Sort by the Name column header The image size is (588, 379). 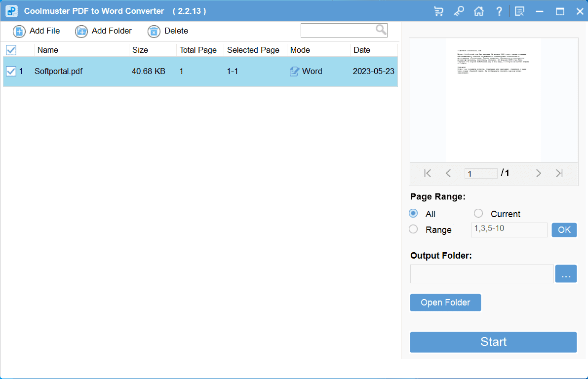click(47, 50)
